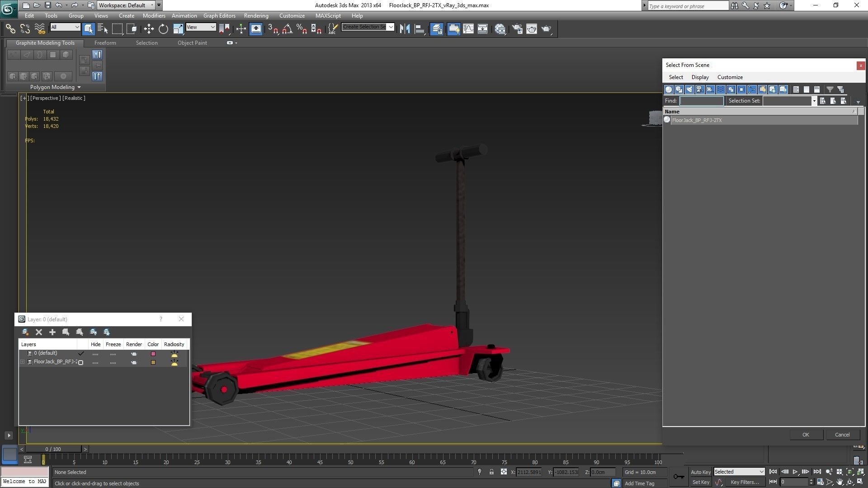The width and height of the screenshot is (868, 488).
Task: Open the Curve Editor icon
Action: coord(468,29)
